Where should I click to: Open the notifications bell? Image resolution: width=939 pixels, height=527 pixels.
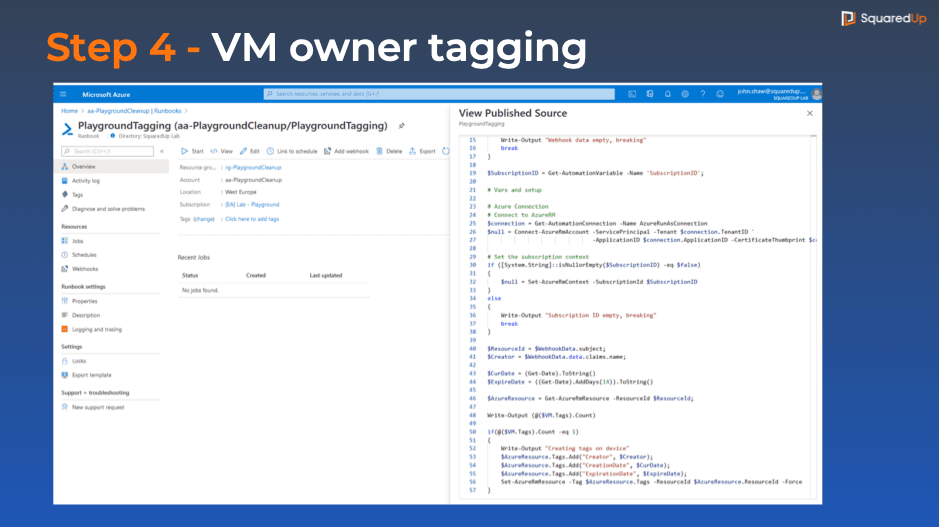click(667, 94)
